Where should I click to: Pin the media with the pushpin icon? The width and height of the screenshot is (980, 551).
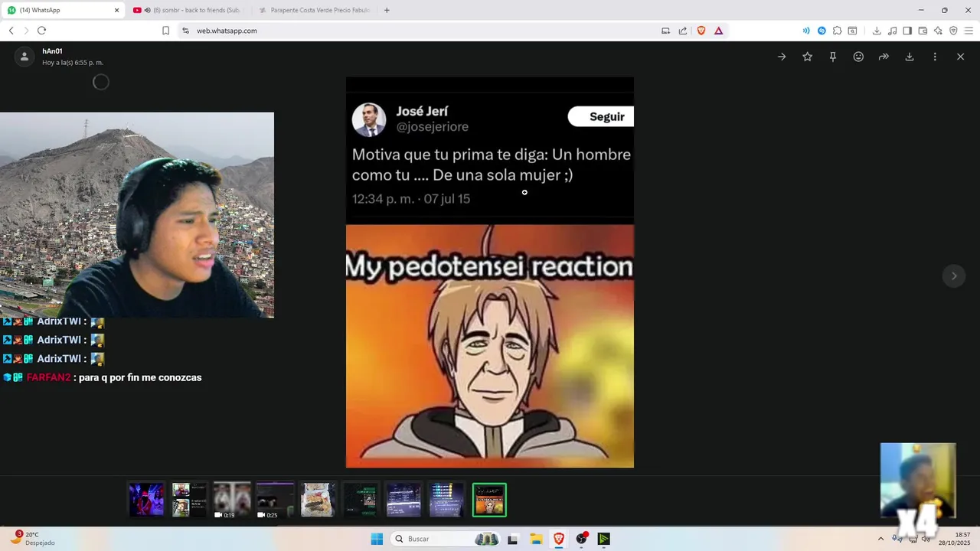tap(833, 57)
